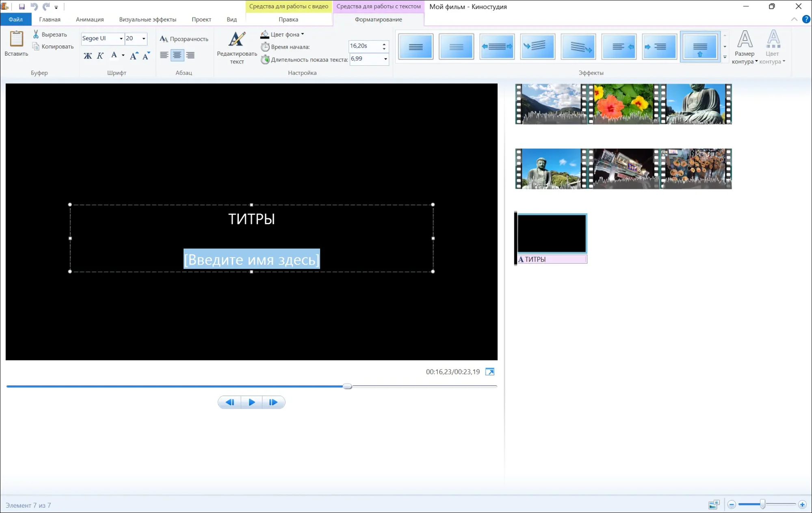This screenshot has width=812, height=513.
Task: Align text center
Action: 177,55
